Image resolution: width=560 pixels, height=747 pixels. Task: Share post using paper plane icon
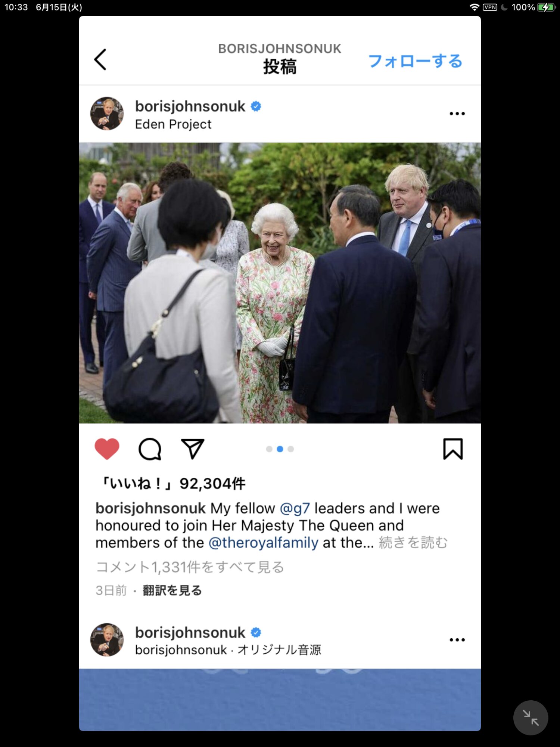[x=192, y=449]
